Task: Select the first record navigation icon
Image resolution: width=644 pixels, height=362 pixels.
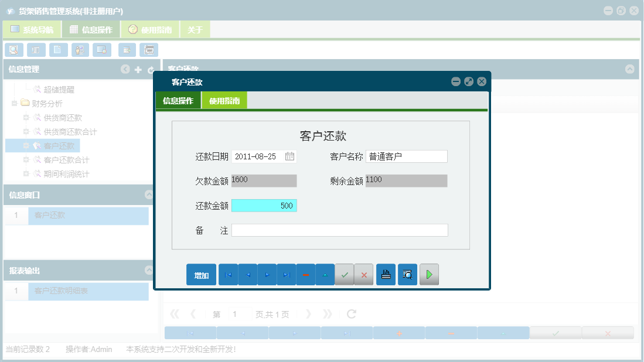Action: coord(228,274)
